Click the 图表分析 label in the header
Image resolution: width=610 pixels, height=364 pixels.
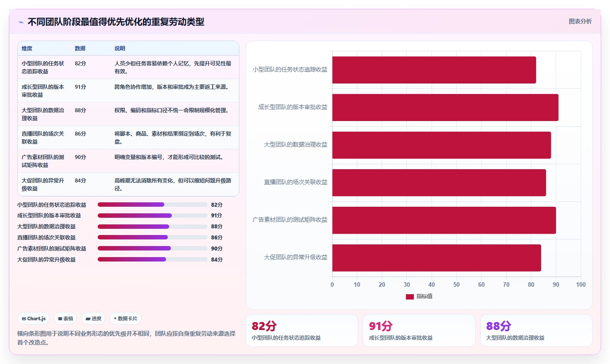click(580, 22)
